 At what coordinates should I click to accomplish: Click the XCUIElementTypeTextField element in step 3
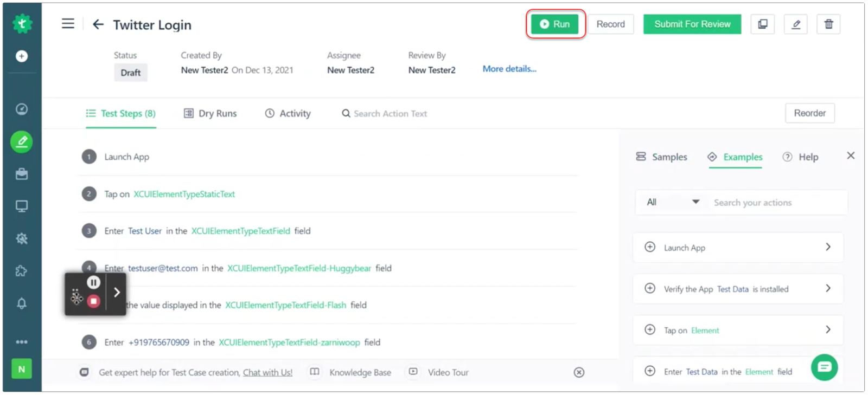pyautogui.click(x=241, y=231)
